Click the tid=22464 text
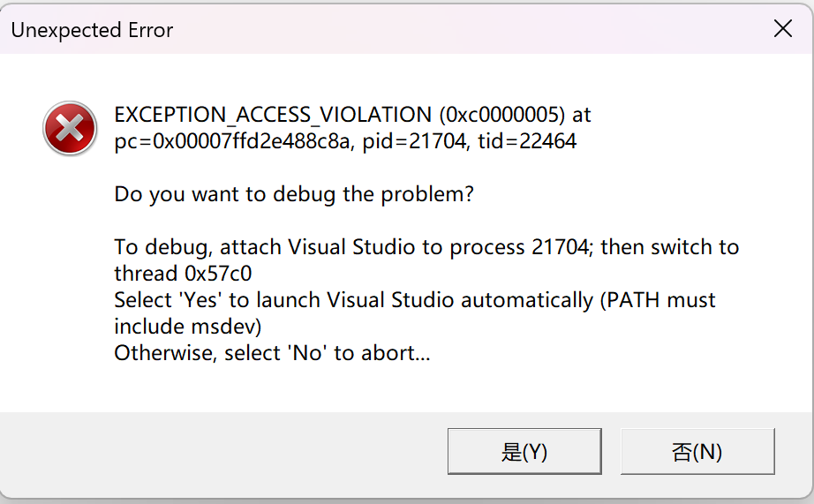 point(527,141)
